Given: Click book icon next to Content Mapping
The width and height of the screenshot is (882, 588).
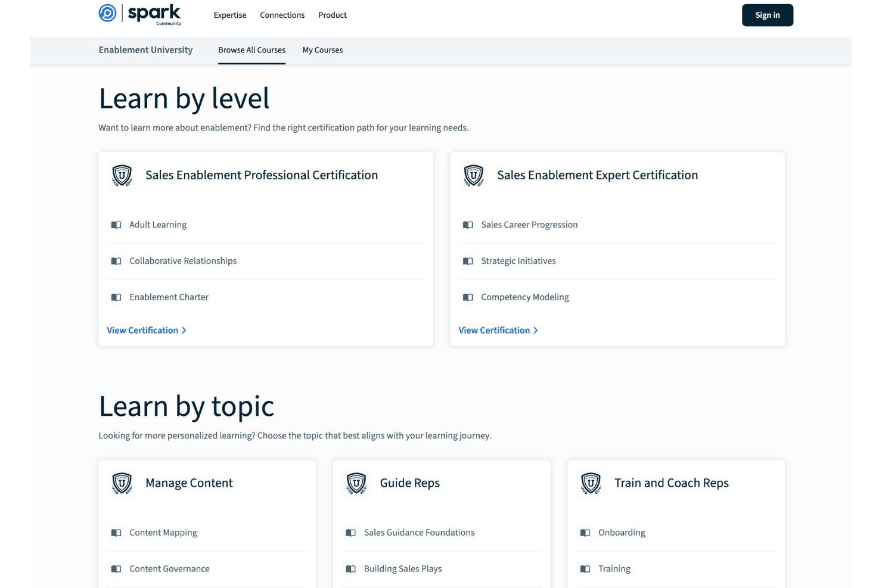Looking at the screenshot, I should click(116, 533).
